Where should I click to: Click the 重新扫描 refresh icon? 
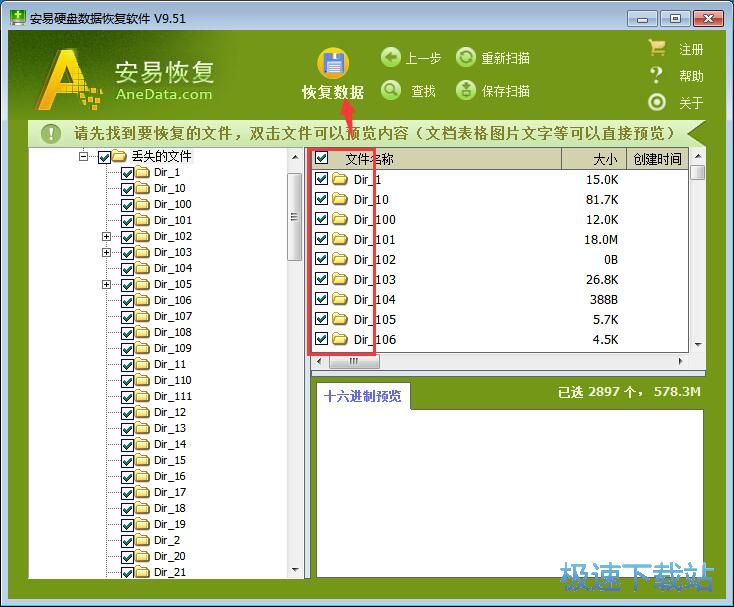(466, 58)
